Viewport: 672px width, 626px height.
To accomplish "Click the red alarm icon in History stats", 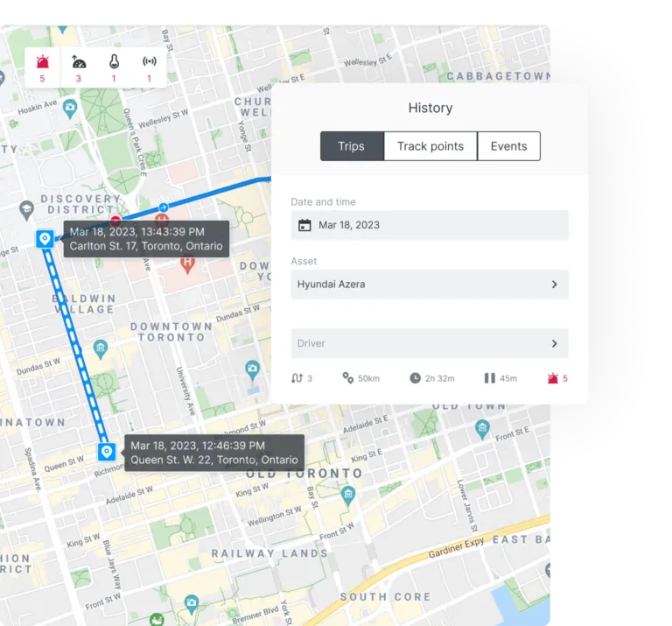I will click(552, 377).
